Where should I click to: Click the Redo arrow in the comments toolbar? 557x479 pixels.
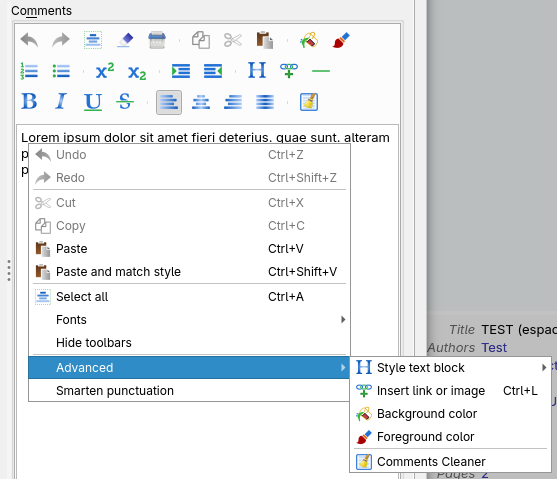pos(61,40)
